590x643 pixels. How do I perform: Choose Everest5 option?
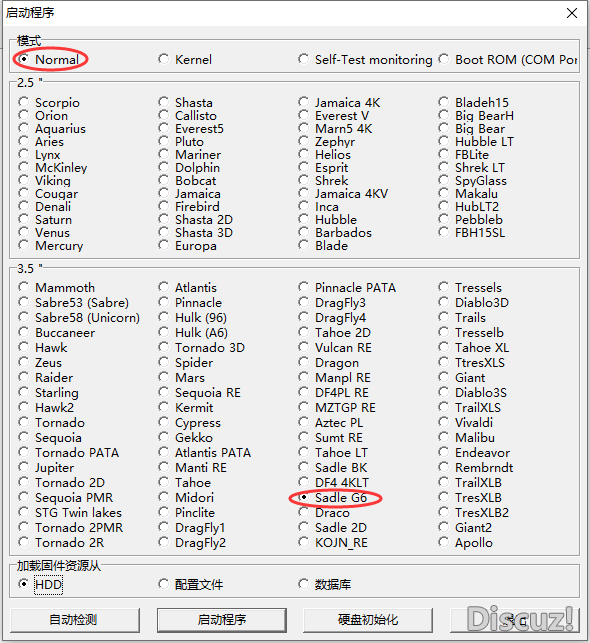pyautogui.click(x=164, y=128)
